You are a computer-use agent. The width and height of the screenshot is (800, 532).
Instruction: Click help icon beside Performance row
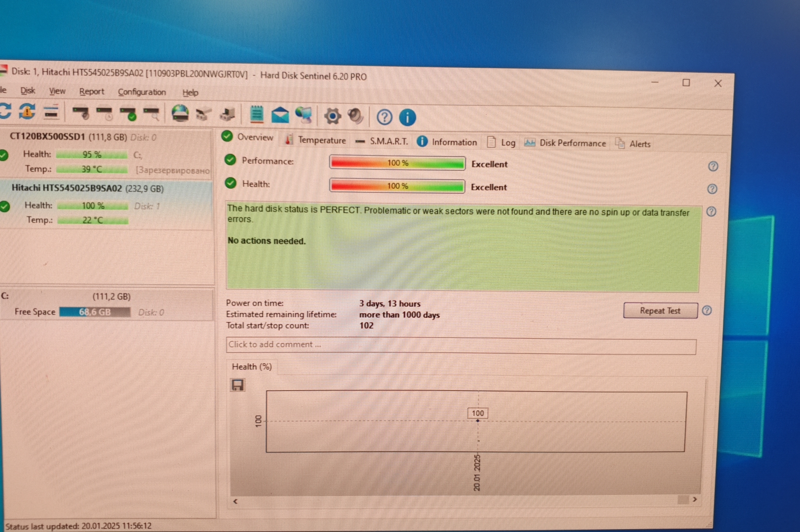(713, 166)
